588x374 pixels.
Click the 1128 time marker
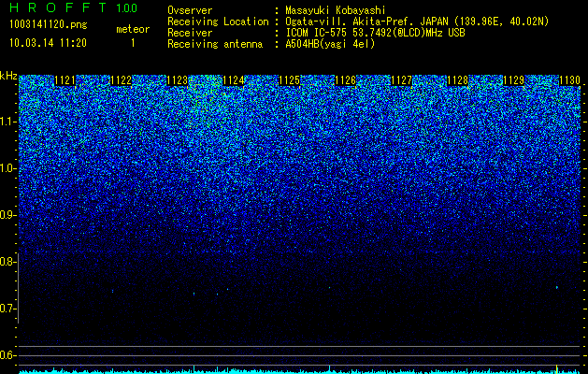pyautogui.click(x=458, y=80)
